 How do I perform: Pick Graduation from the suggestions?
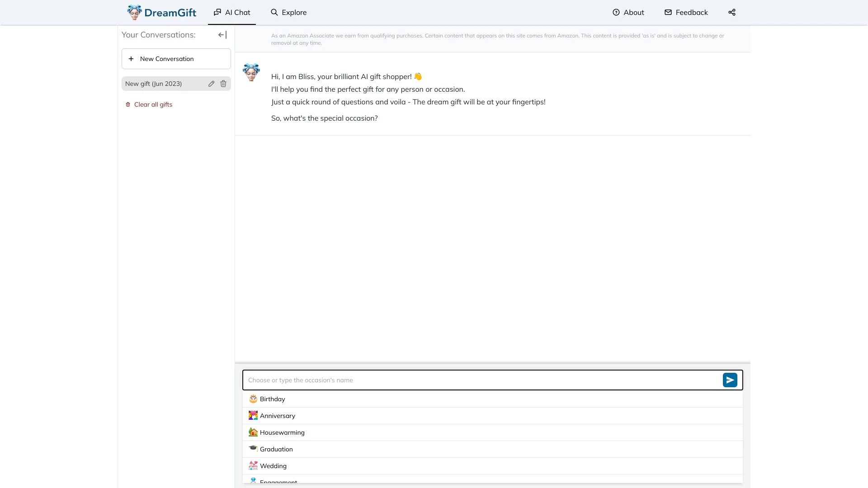(x=276, y=449)
